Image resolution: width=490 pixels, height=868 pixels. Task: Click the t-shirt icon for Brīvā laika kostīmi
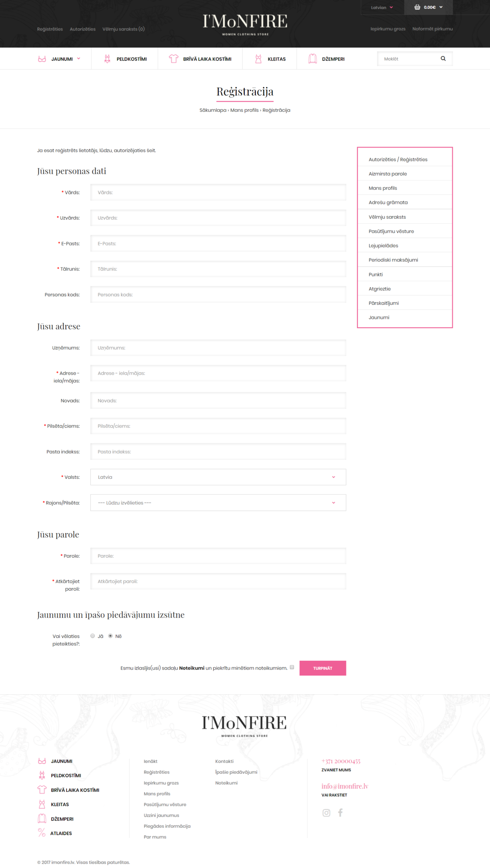pos(173,59)
